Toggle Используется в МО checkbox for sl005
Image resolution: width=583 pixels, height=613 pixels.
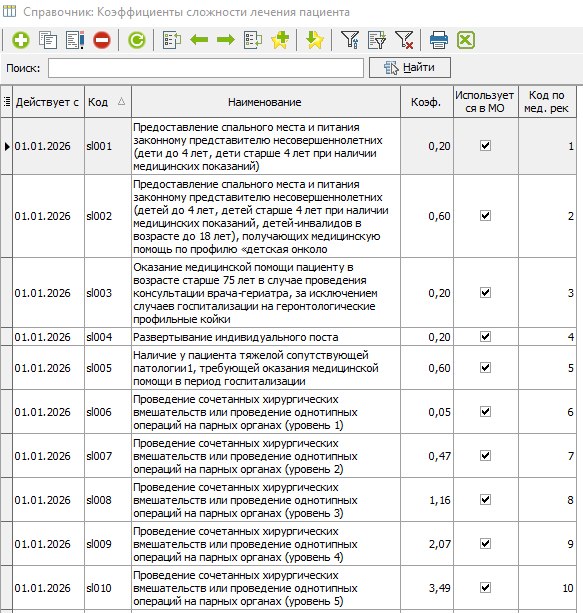tap(485, 368)
